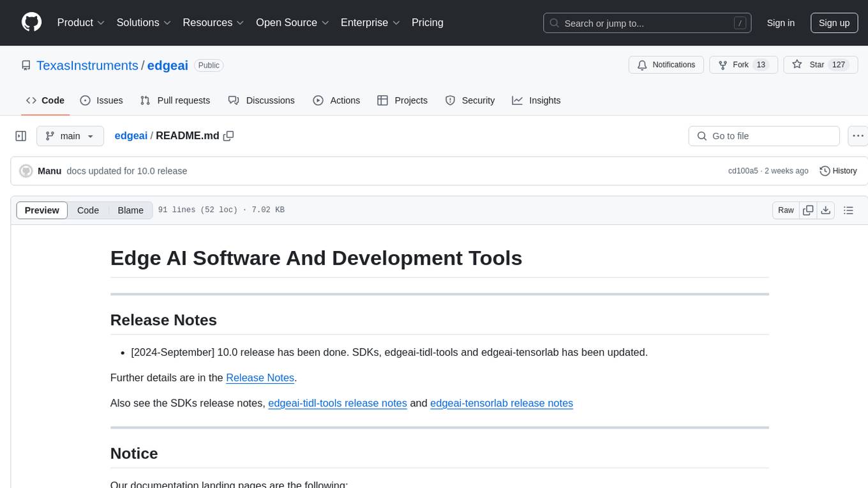
Task: Copy raw file contents
Action: click(808, 210)
